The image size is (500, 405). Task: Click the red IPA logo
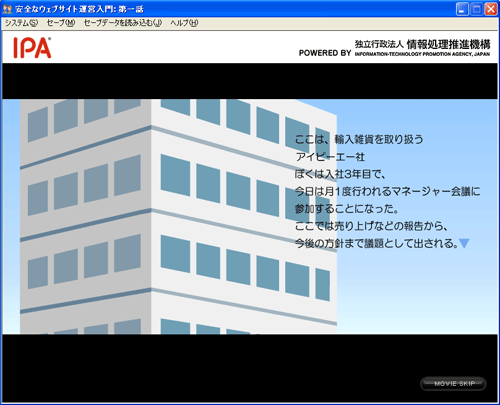pyautogui.click(x=32, y=48)
